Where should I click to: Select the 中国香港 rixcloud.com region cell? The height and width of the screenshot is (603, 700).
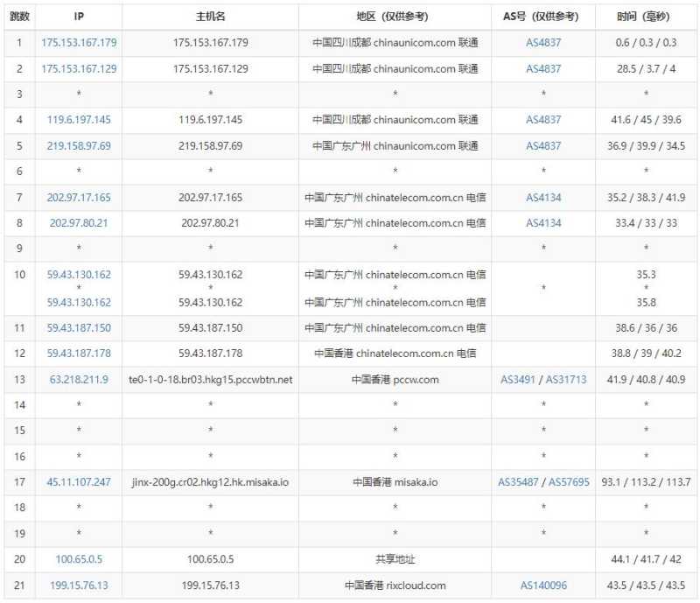coord(395,585)
